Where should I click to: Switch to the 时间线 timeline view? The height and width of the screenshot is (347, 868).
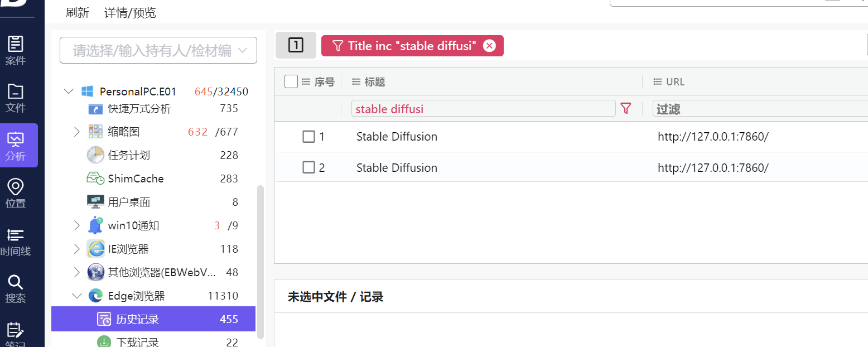(15, 242)
